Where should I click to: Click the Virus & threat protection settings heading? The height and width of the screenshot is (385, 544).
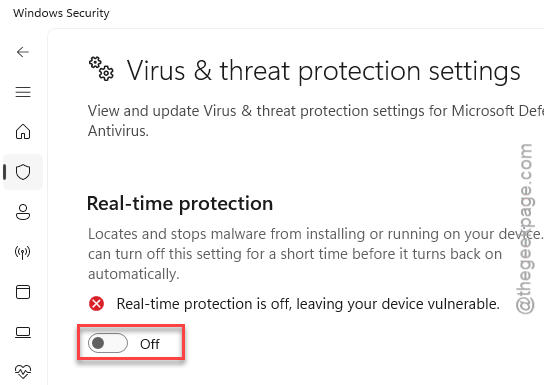[323, 71]
